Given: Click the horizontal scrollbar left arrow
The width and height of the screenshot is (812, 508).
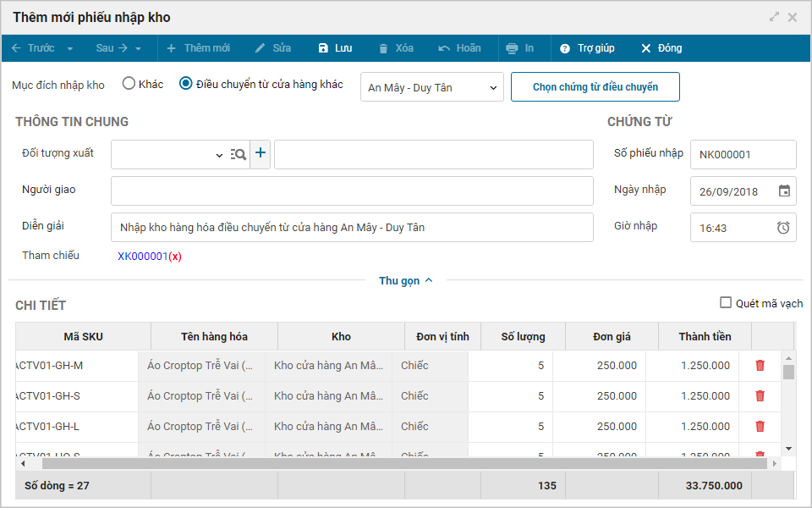Looking at the screenshot, I should point(22,463).
